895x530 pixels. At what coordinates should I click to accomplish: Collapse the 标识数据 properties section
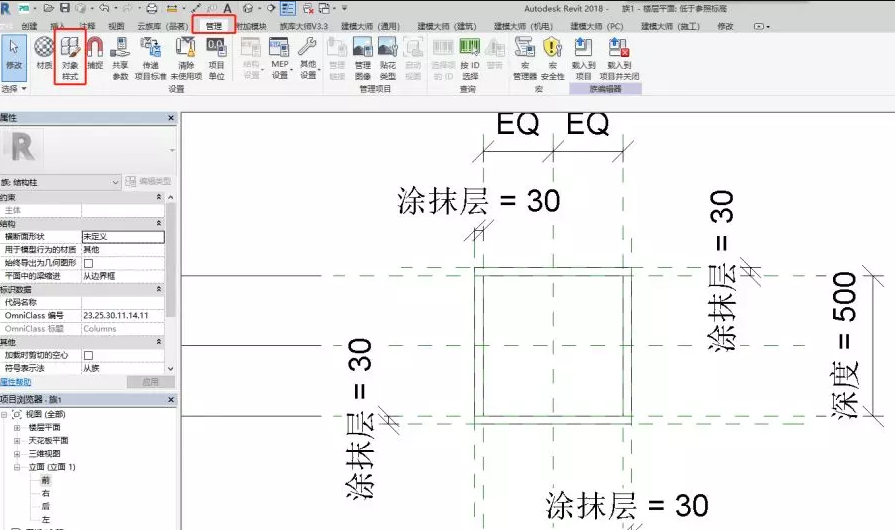point(159,289)
